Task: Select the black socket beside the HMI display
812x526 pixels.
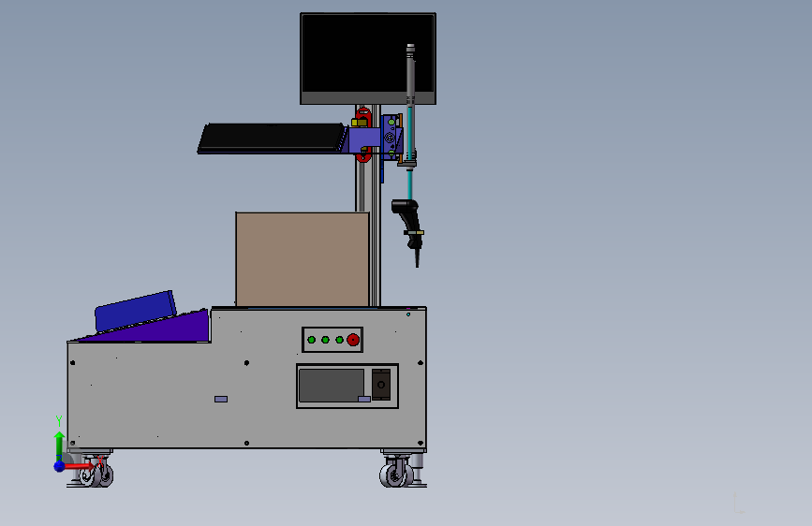Action: (x=381, y=385)
